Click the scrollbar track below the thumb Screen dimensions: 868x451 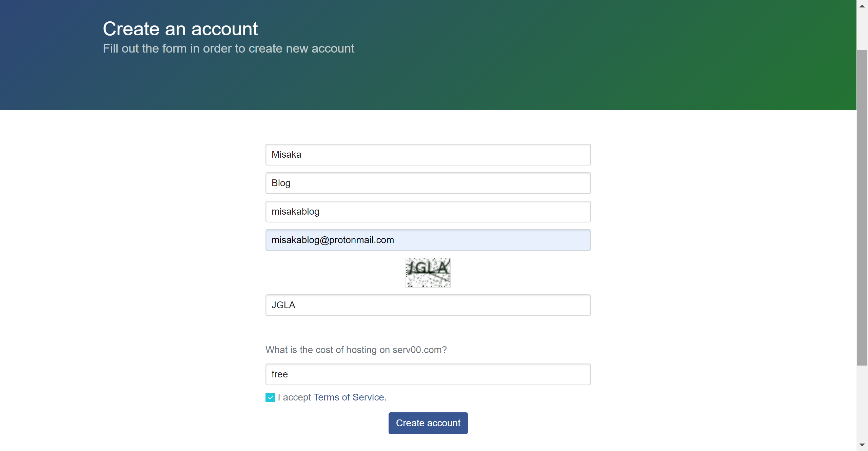pos(862,404)
